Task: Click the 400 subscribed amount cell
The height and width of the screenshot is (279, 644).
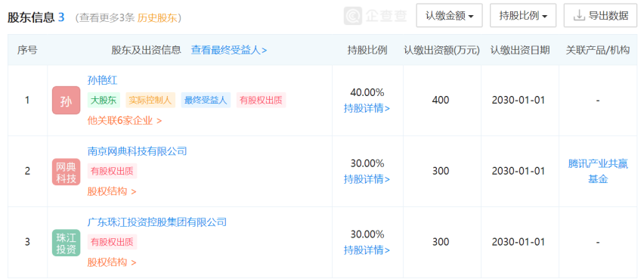Action: [x=441, y=101]
